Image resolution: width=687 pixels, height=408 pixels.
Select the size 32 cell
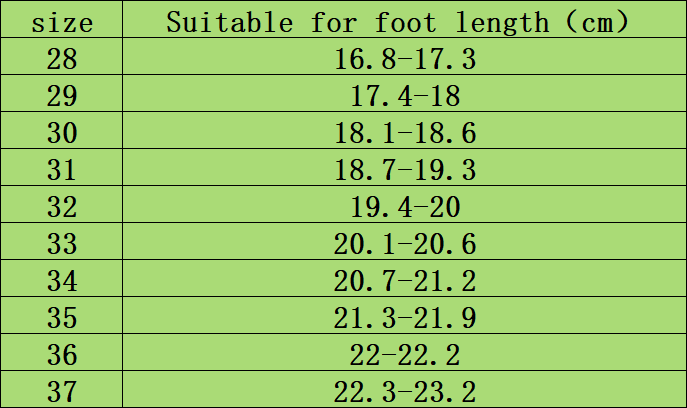click(62, 207)
